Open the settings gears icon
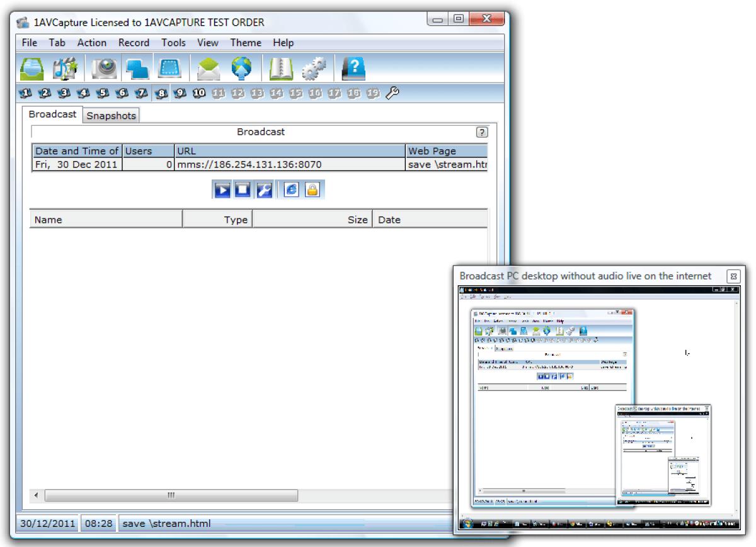The image size is (756, 547). point(313,68)
